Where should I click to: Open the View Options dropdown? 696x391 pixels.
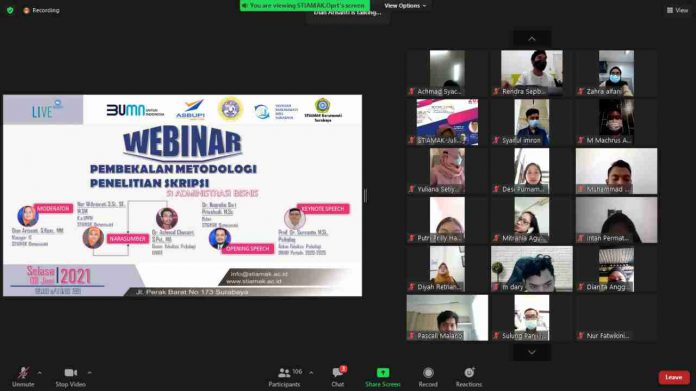(x=405, y=5)
